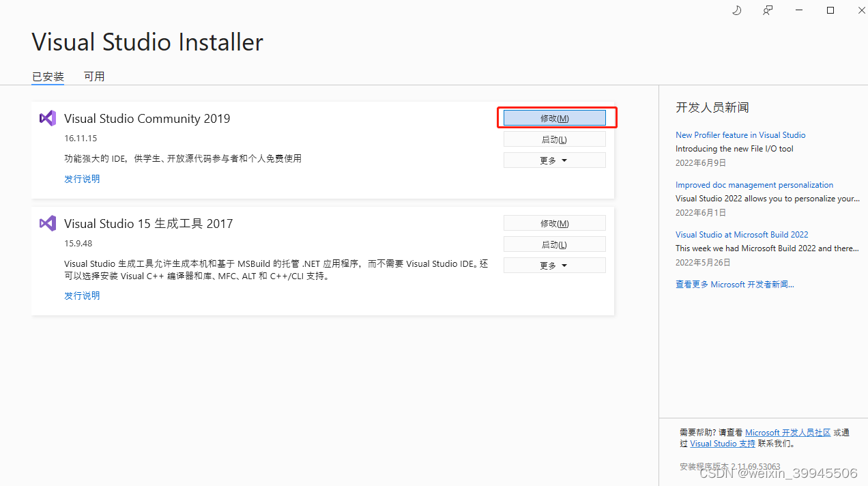Click the 开发人员新闻 heading
The height and width of the screenshot is (486, 868).
pos(712,107)
